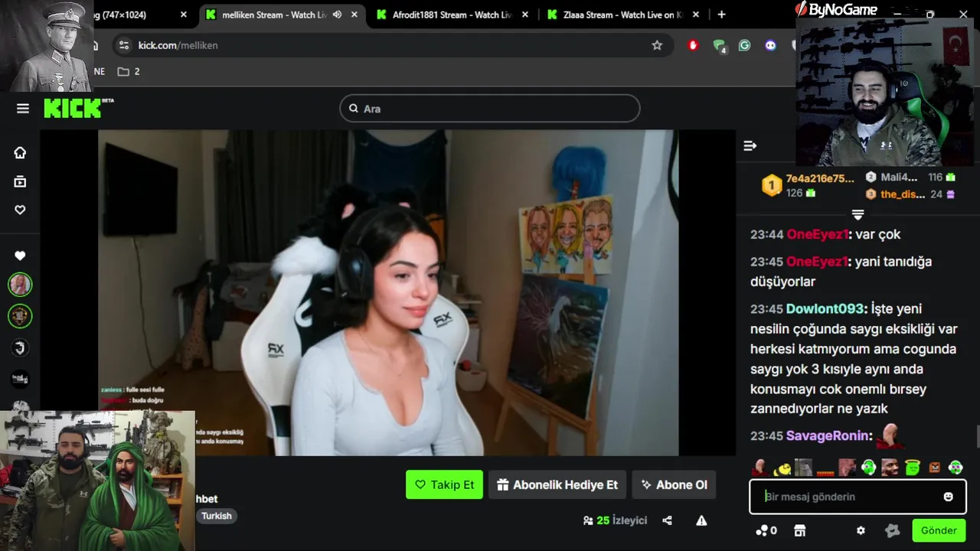Screen dimensions: 980x551
Task: Open the emoji picker in the chat box
Action: coord(949,497)
